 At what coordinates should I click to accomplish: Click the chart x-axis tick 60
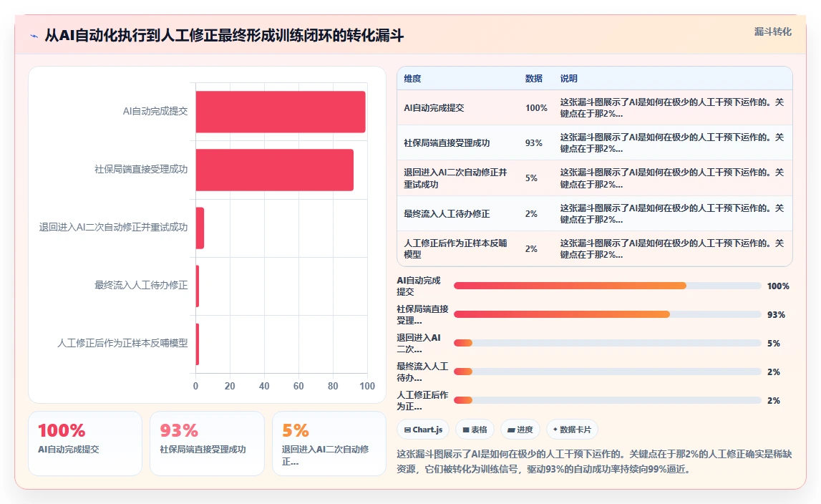pos(298,386)
